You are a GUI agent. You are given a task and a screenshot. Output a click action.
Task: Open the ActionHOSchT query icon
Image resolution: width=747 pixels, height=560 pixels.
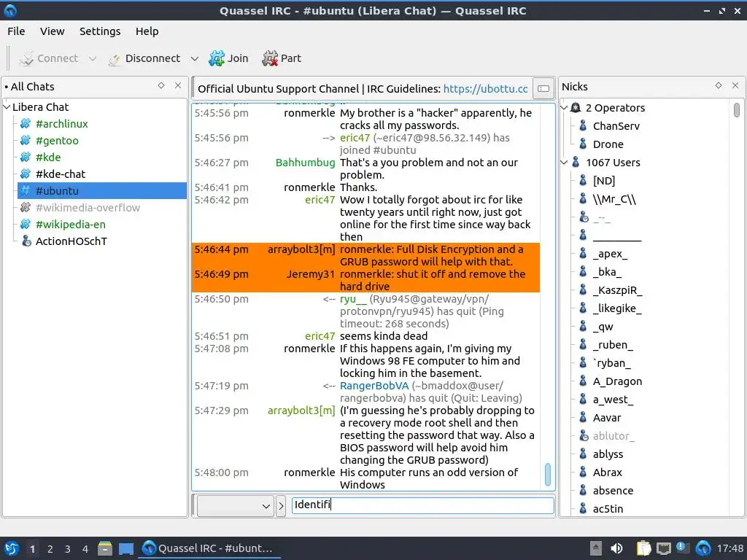pos(27,241)
